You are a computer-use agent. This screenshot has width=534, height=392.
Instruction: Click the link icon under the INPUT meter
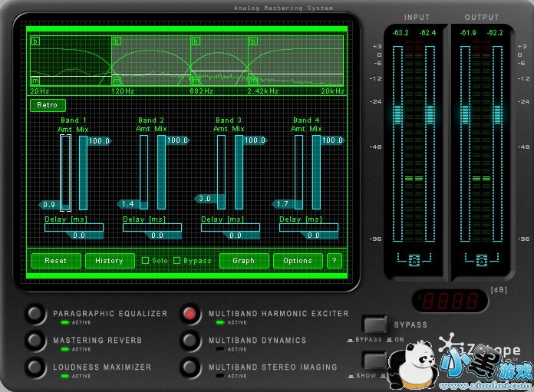pyautogui.click(x=414, y=260)
